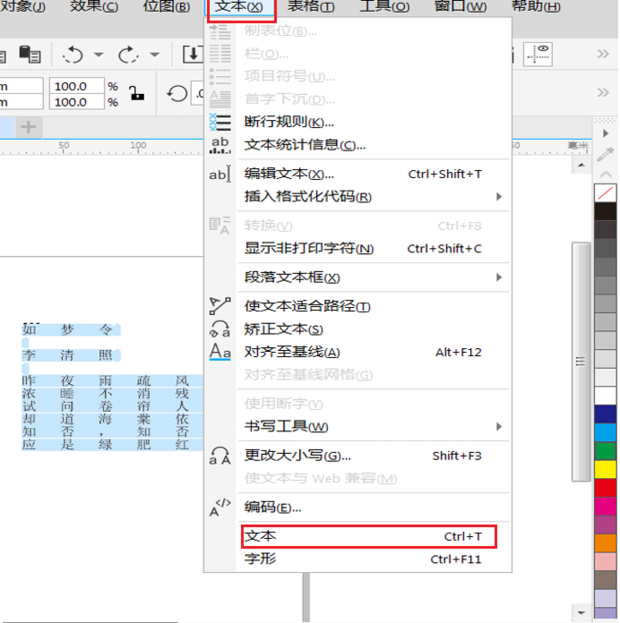Select the green color swatch
This screenshot has width=620, height=623.
coord(605,451)
